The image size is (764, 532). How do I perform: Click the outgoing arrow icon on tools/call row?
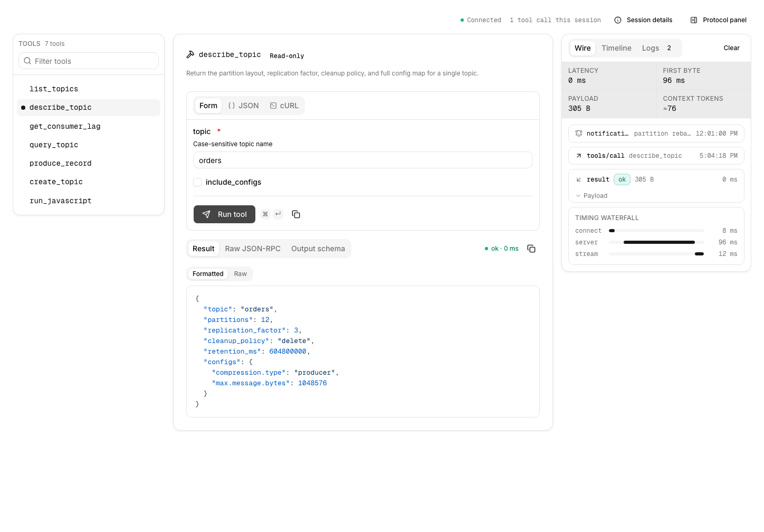579,156
